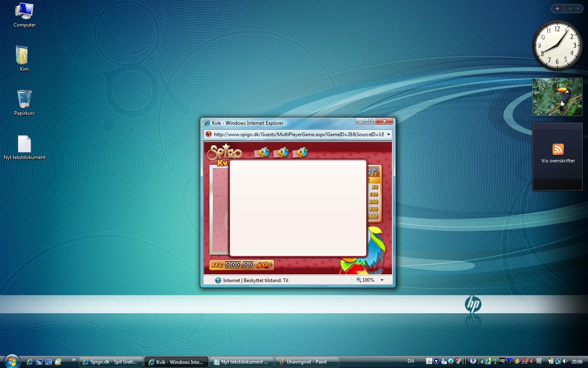
Task: Switch to Spigo.dk taskbar window
Action: (111, 362)
